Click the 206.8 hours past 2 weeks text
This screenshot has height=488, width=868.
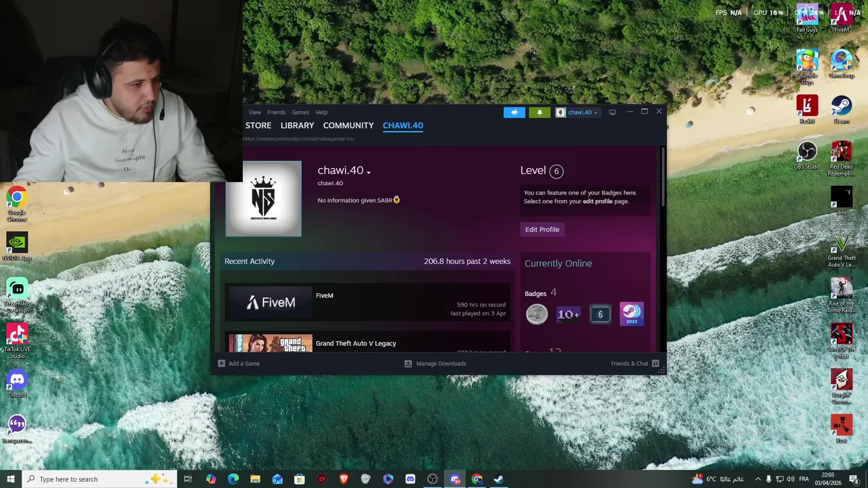[x=467, y=262]
